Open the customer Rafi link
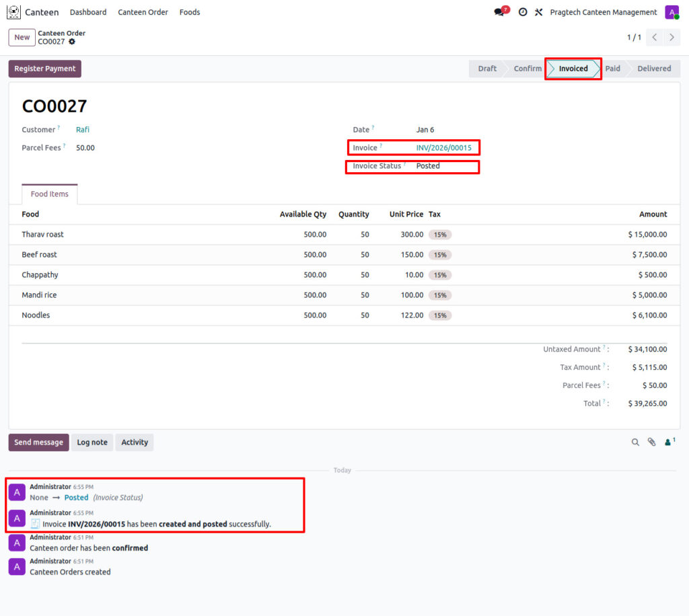Image resolution: width=689 pixels, height=616 pixels. [x=83, y=130]
